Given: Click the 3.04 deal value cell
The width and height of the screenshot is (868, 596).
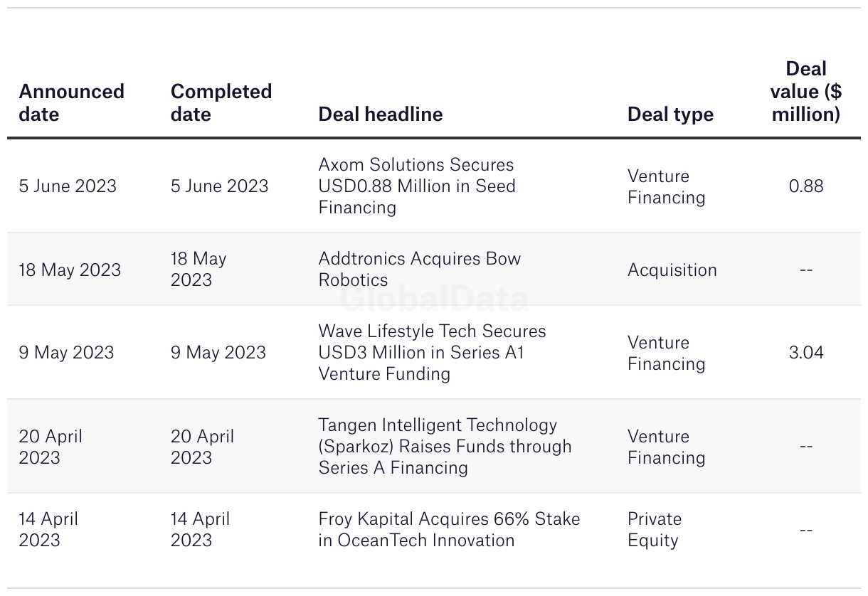Looking at the screenshot, I should pos(806,352).
